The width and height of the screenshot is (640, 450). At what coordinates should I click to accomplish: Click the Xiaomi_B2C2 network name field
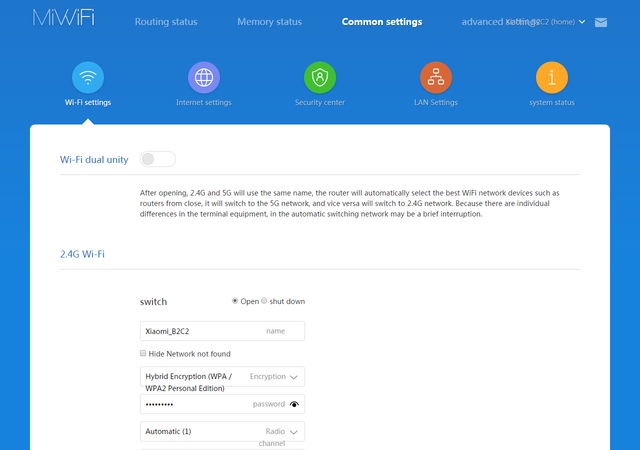(x=222, y=331)
